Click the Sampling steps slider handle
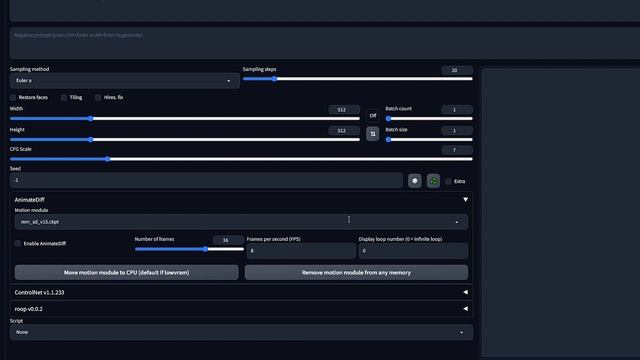Image resolution: width=640 pixels, height=360 pixels. [275, 79]
